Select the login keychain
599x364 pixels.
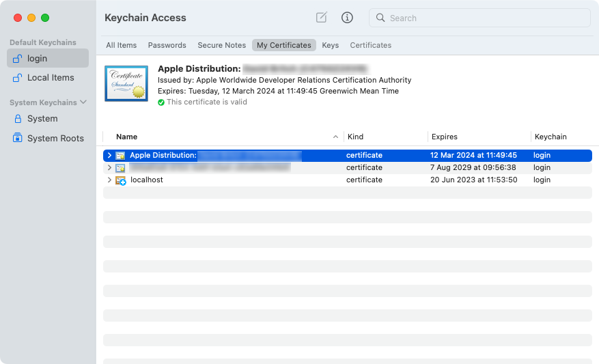click(x=48, y=59)
